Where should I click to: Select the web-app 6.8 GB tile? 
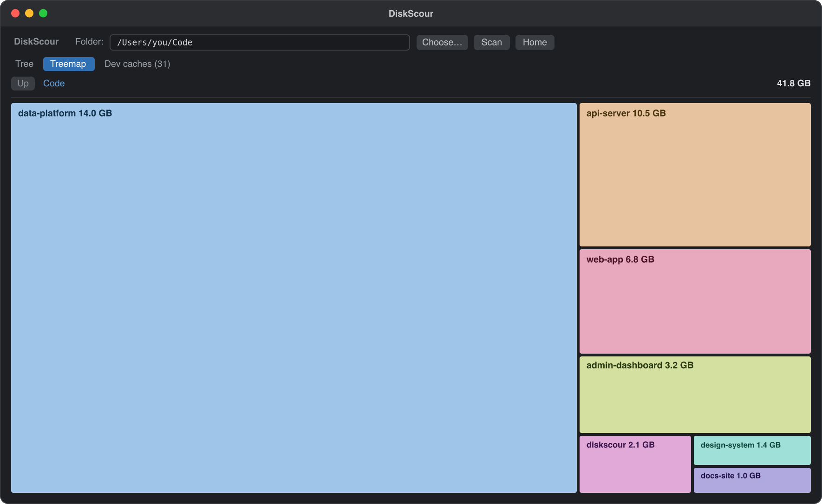point(695,301)
